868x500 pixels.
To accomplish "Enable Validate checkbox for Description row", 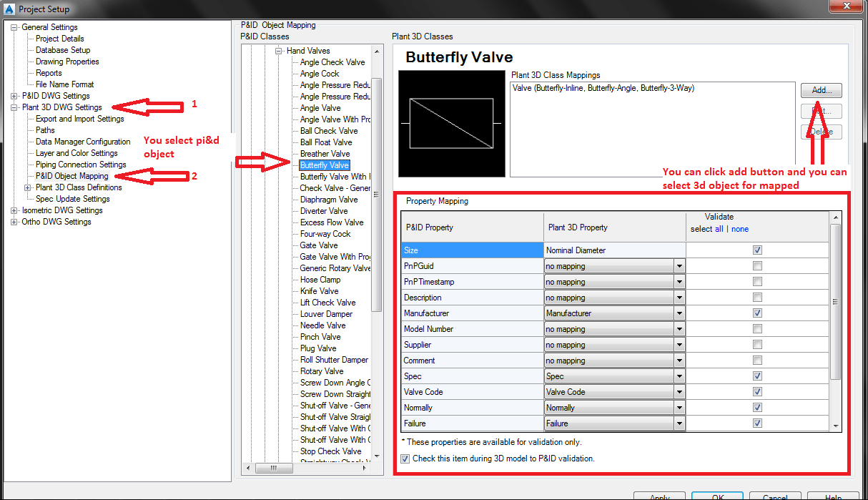I will point(757,298).
